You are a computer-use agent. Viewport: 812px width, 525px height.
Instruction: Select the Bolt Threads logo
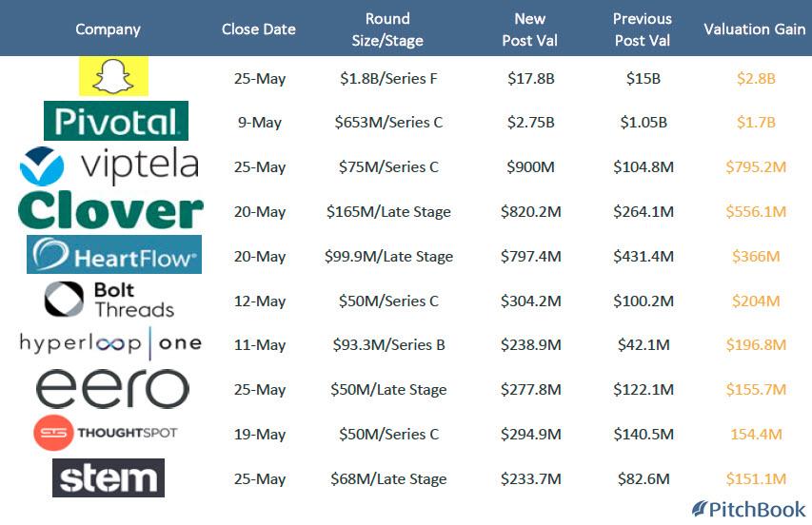coord(109,299)
